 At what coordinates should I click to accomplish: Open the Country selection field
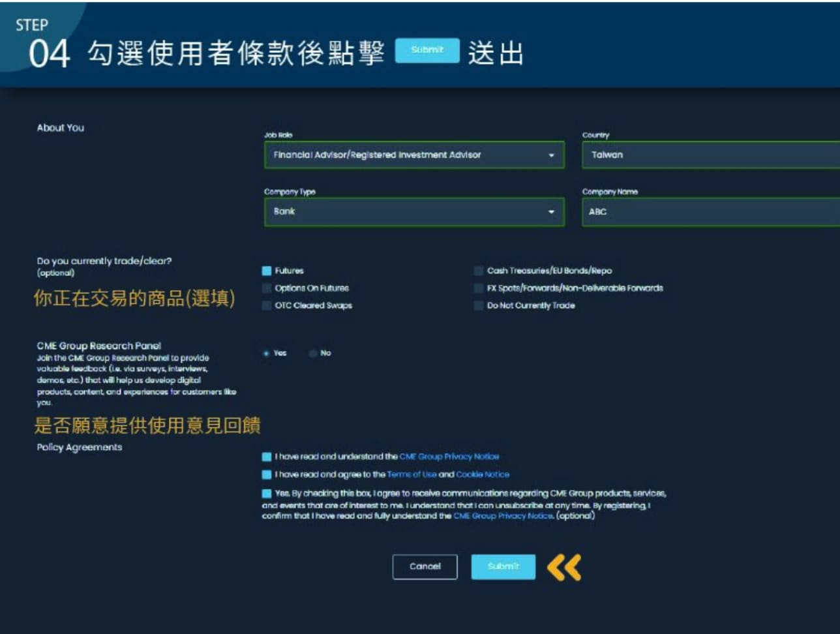[x=710, y=155]
